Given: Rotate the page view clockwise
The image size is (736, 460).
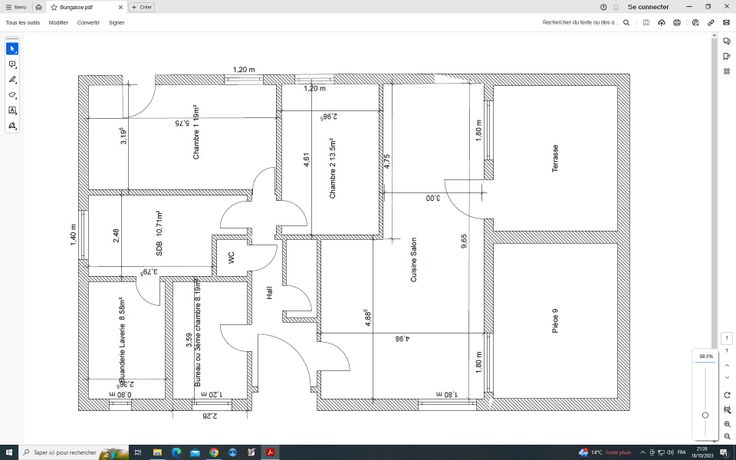Looking at the screenshot, I should coord(727,395).
